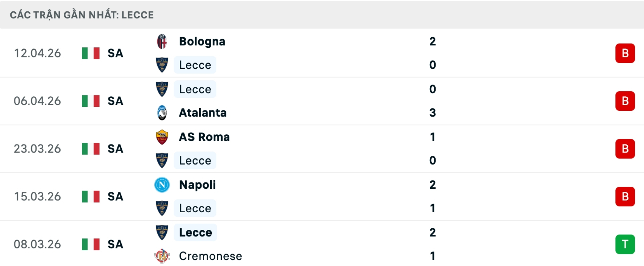Open the AS Roma team link
The height and width of the screenshot is (266, 644).
(x=204, y=137)
